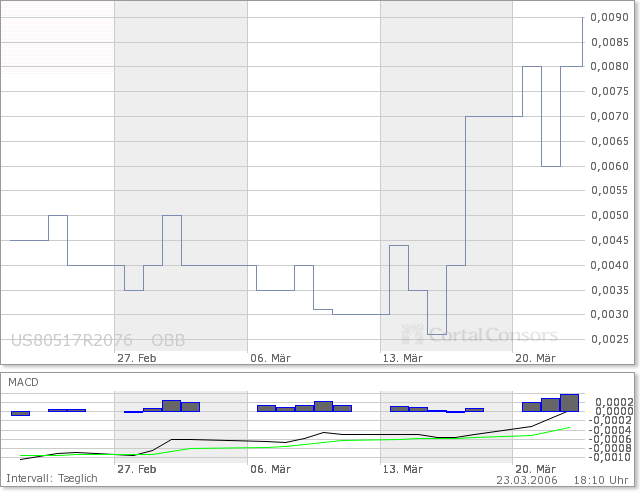This screenshot has width=640, height=492.
Task: Select the MACD indicator title
Action: coord(26,382)
